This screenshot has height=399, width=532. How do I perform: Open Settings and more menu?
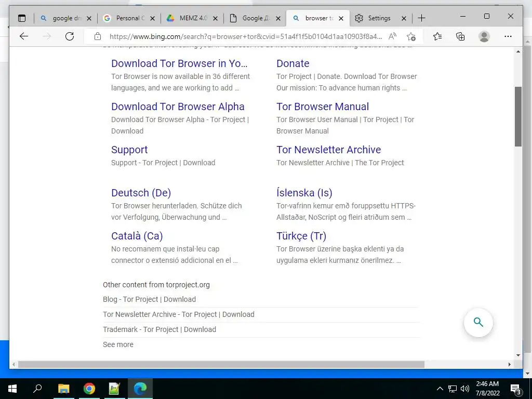508,36
